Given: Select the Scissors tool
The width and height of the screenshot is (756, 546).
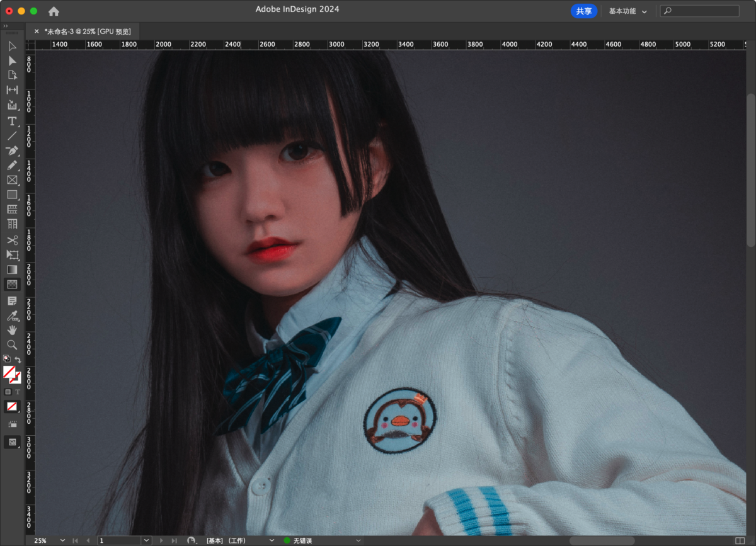Looking at the screenshot, I should click(12, 240).
